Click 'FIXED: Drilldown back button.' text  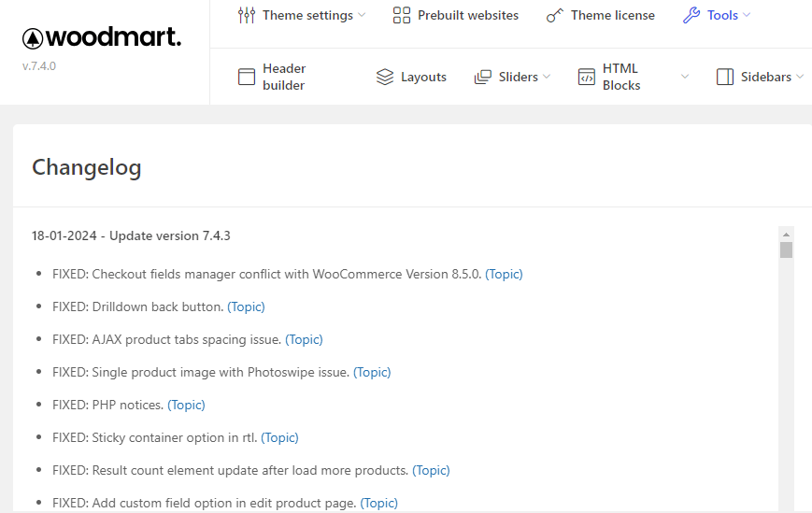click(x=137, y=306)
